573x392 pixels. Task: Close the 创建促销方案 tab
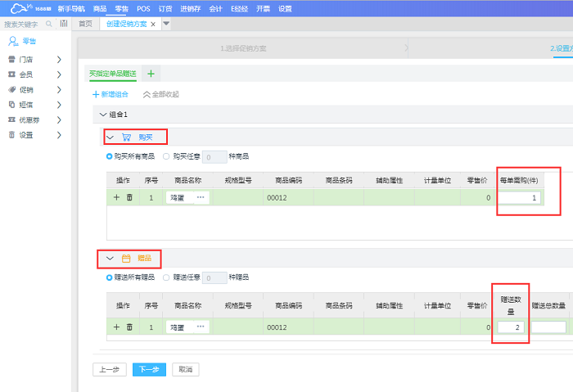153,24
